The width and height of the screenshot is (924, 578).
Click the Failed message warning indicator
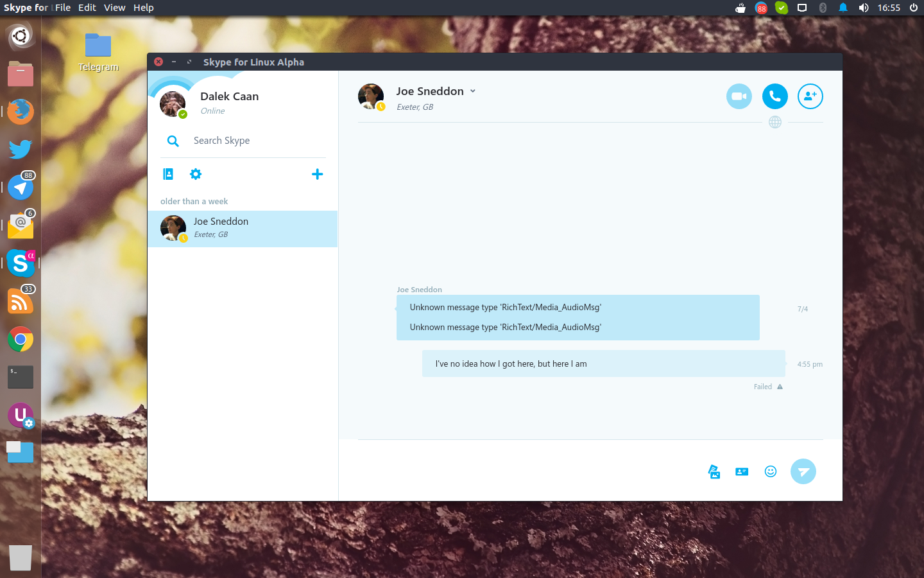[780, 387]
